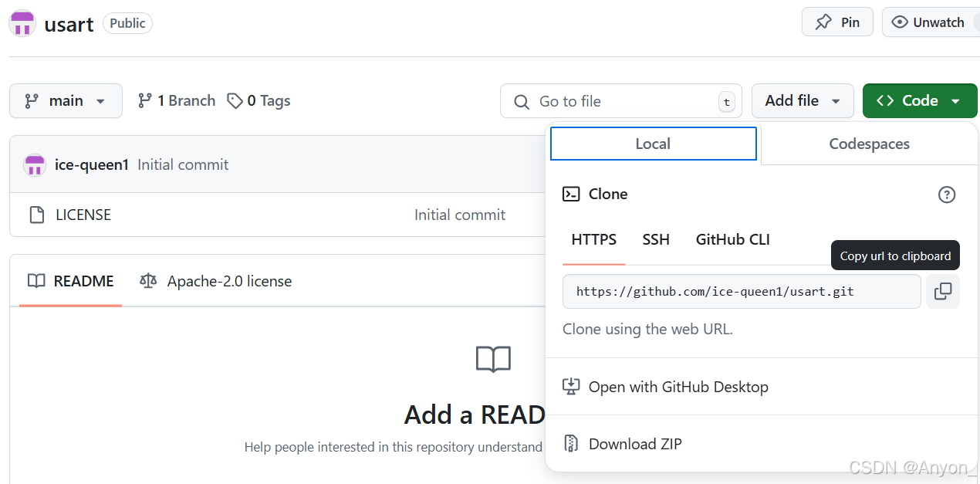This screenshot has width=980, height=484.
Task: Click the branch icon beside 1 Branch
Action: (144, 100)
